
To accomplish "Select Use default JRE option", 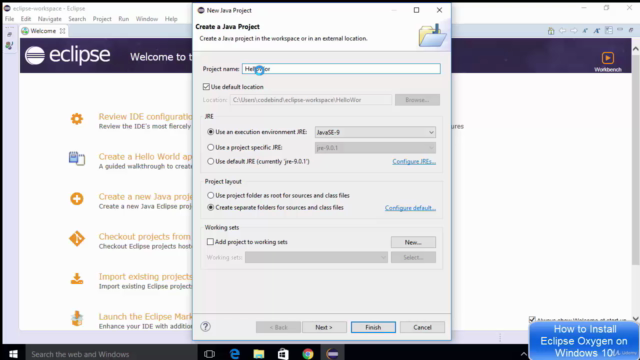I will pos(211,162).
